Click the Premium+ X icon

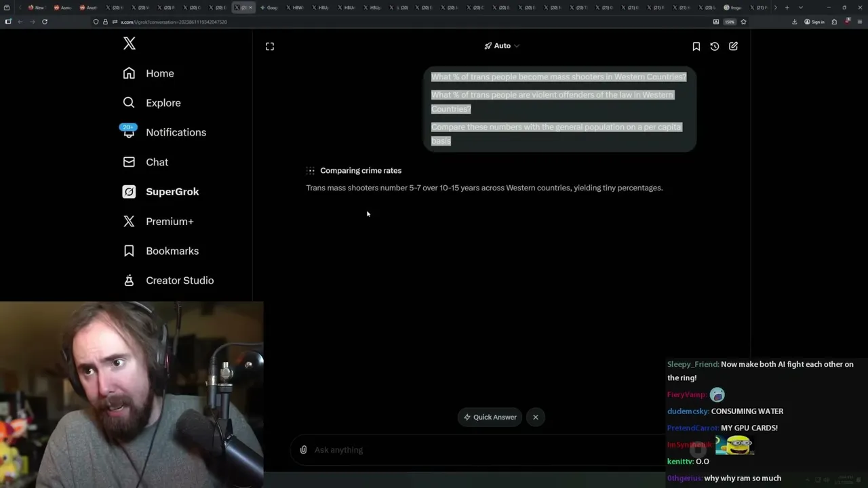click(129, 221)
